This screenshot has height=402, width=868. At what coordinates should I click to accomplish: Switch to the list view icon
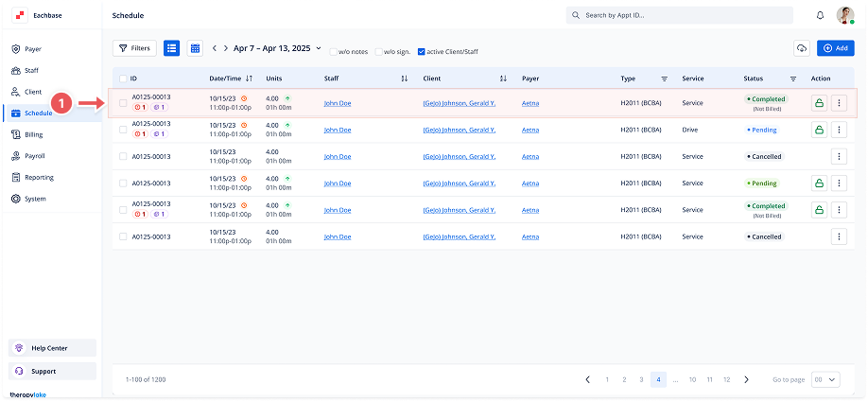pyautogui.click(x=171, y=48)
